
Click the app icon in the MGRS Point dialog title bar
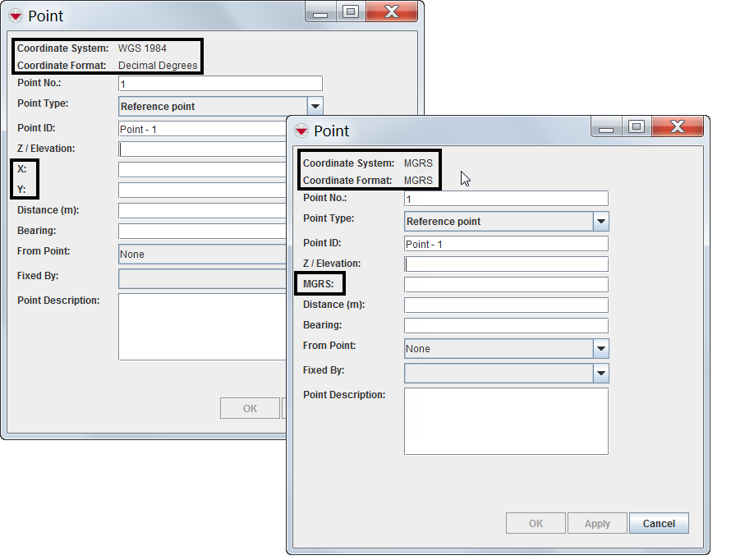pos(301,131)
